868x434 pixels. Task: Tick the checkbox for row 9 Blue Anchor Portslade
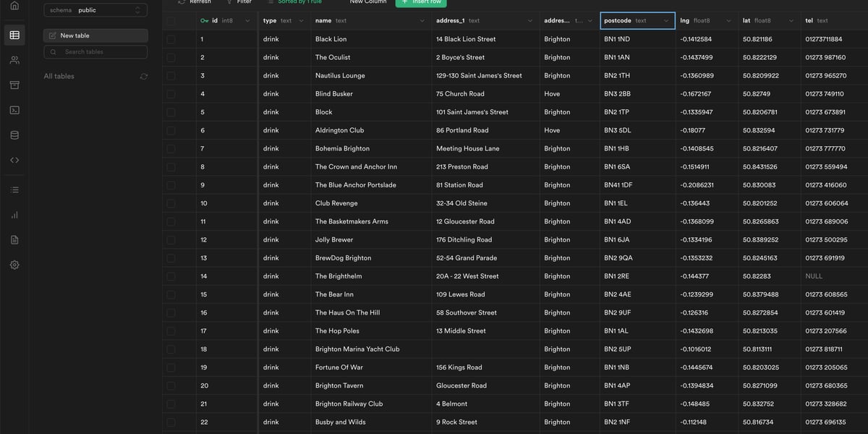[171, 184]
